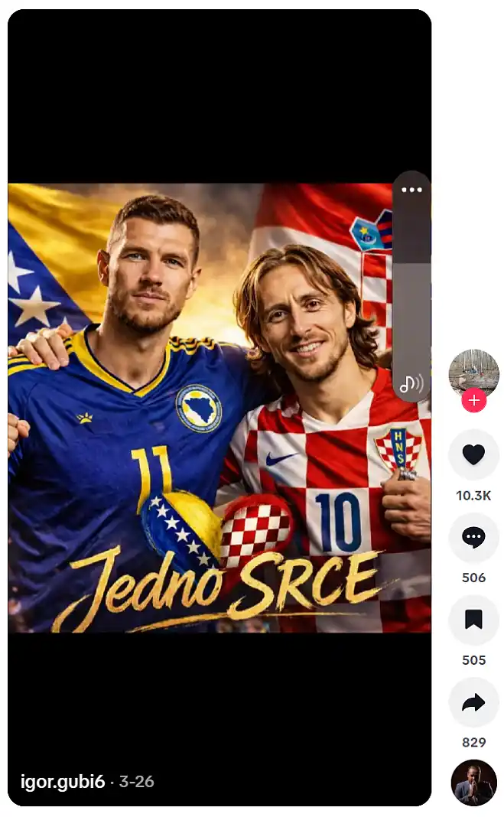Save video with the bookmark icon
This screenshot has height=817, width=504.
473,620
